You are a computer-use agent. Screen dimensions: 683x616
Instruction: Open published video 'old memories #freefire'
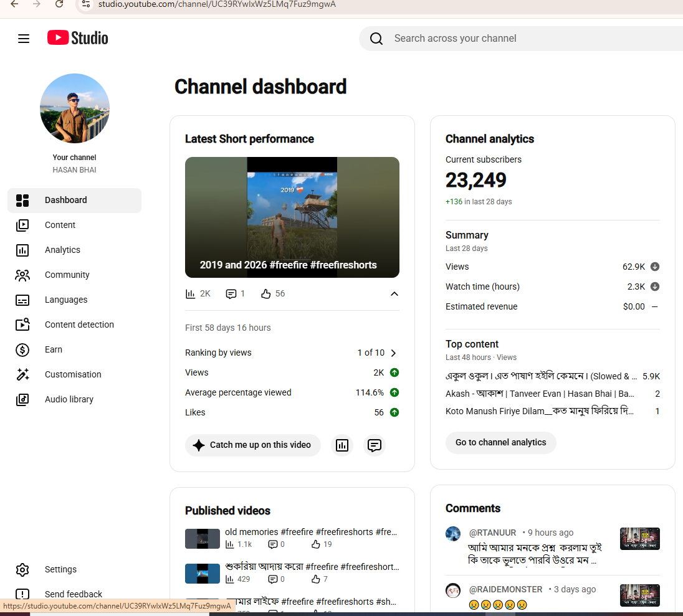point(311,532)
